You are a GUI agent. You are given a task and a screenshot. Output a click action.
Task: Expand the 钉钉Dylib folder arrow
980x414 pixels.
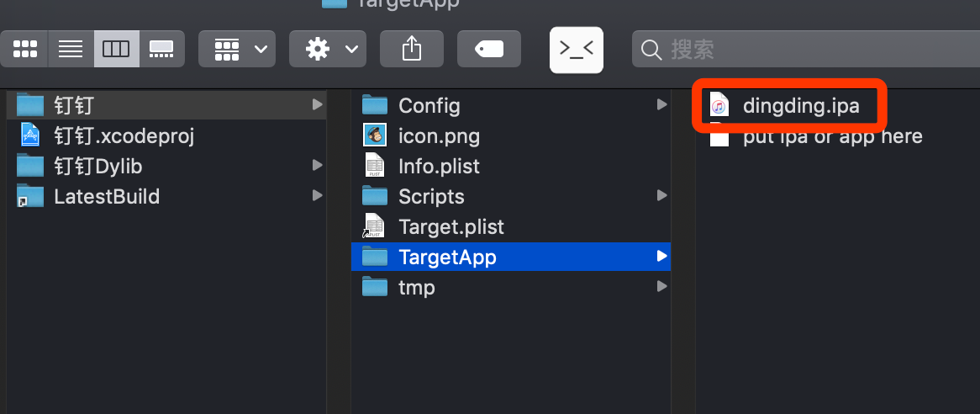318,166
